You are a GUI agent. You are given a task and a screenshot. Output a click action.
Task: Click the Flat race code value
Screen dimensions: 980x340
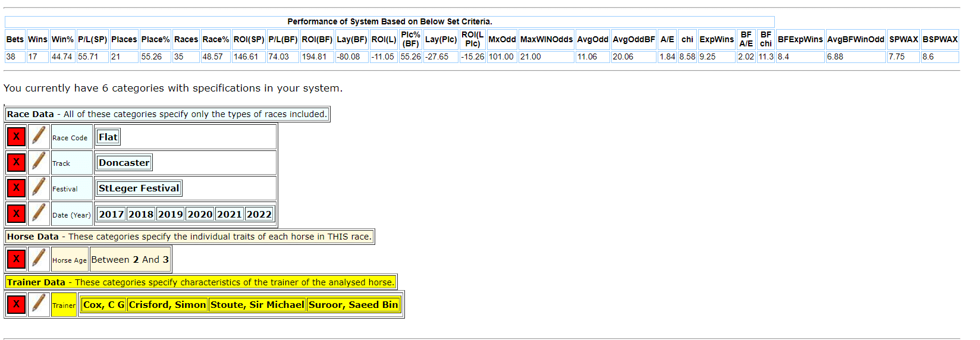[x=108, y=137]
